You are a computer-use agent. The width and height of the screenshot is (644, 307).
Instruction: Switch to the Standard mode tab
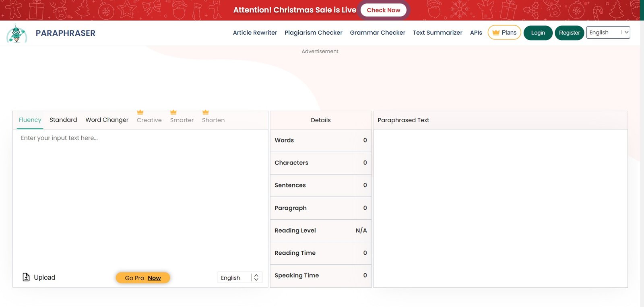(63, 120)
